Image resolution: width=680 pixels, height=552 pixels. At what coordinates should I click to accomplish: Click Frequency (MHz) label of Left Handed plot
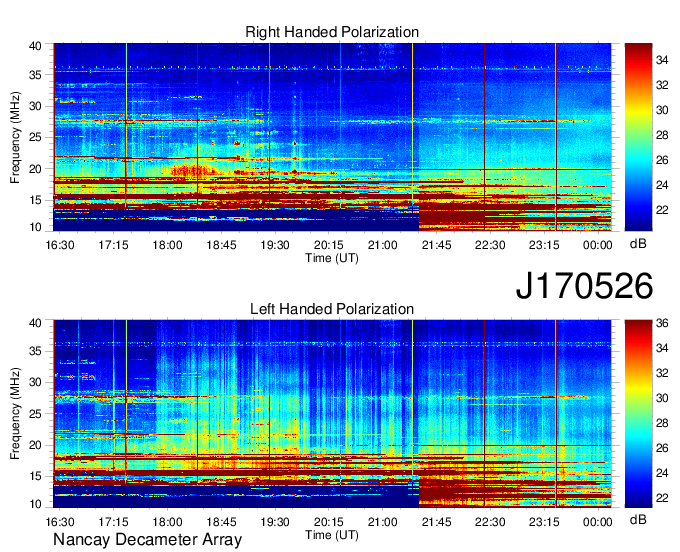tap(15, 414)
